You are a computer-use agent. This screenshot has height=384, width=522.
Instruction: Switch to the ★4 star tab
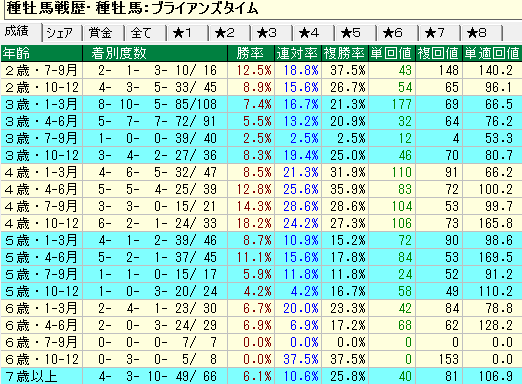point(314,33)
